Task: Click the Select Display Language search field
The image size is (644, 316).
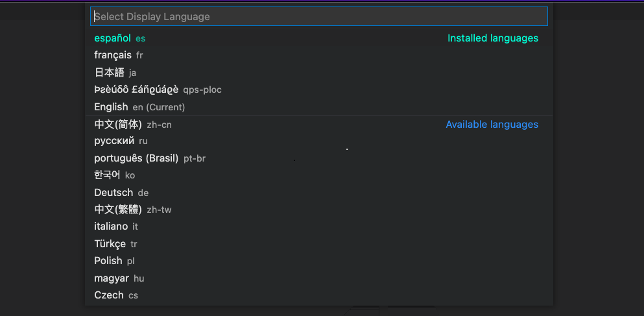Action: (318, 16)
